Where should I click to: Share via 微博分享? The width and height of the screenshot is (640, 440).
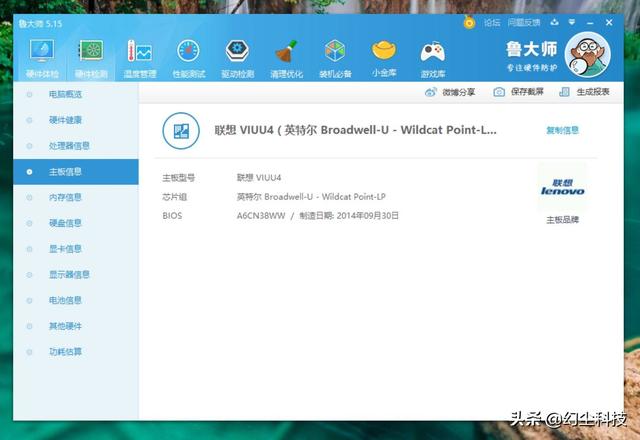450,92
